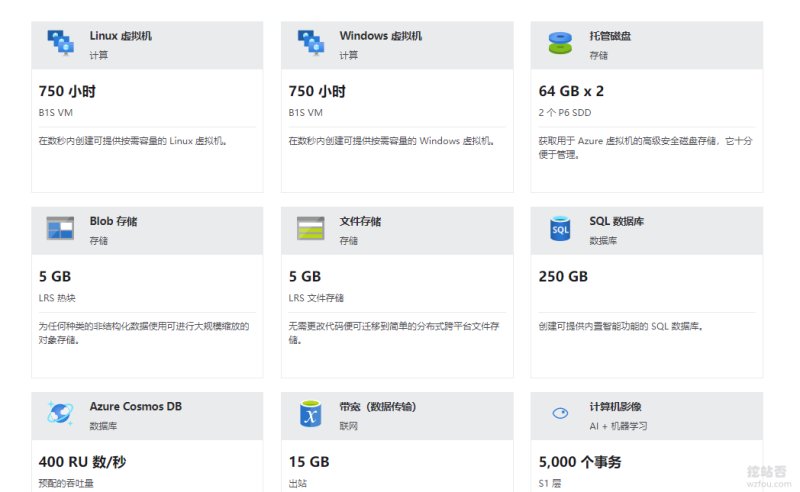The width and height of the screenshot is (800, 492).
Task: Click the Linux 虚拟机 description text
Action: point(133,141)
